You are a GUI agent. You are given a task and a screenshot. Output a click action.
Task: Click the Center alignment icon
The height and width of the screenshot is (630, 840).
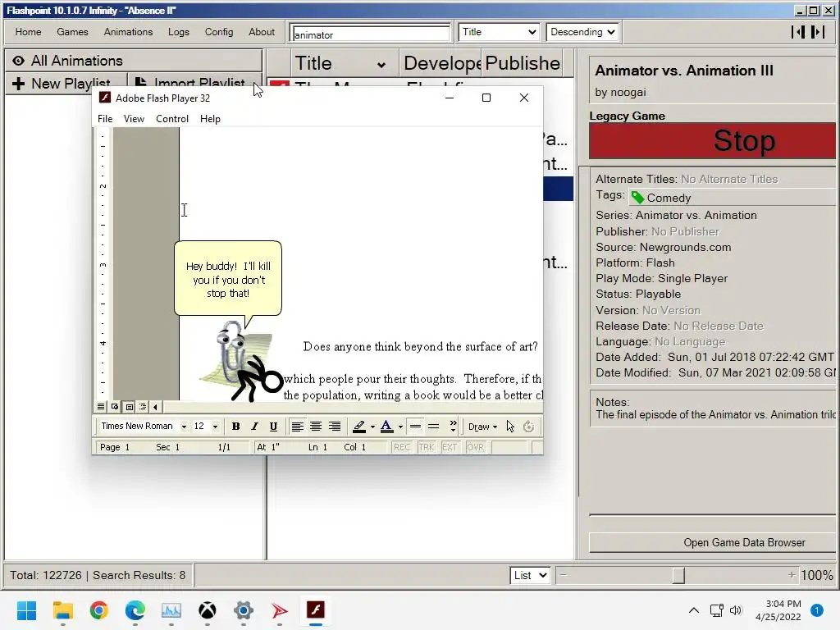[316, 427]
